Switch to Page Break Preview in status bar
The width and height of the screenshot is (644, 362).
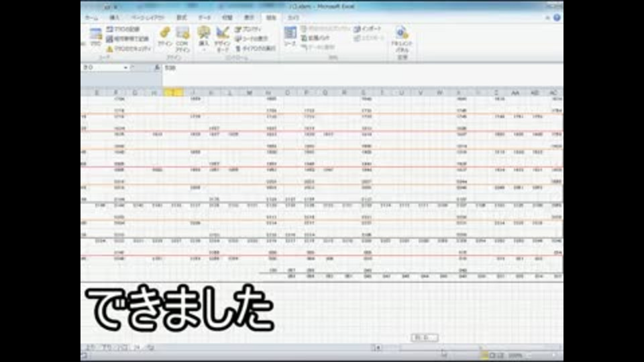point(500,355)
